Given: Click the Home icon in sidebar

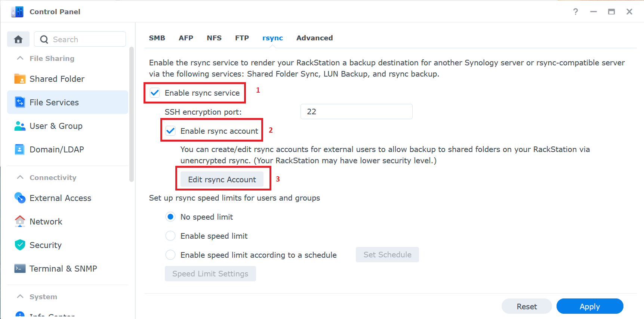Looking at the screenshot, I should pyautogui.click(x=18, y=39).
